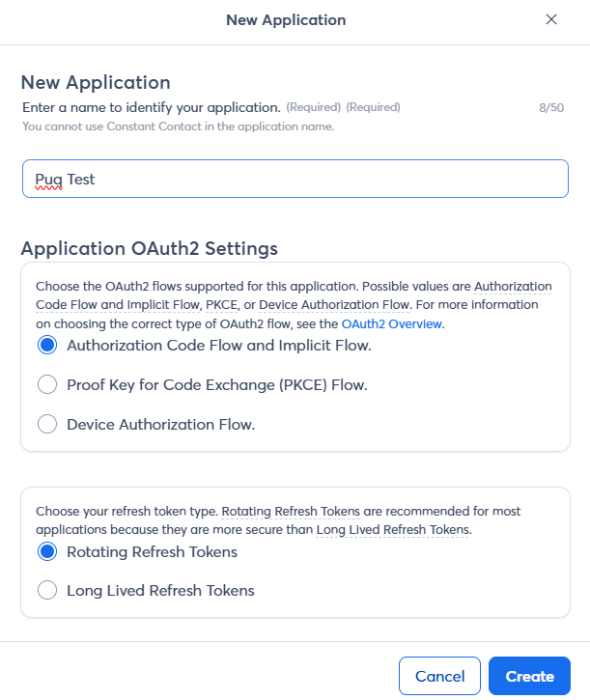Click the Create button
The height and width of the screenshot is (700, 590).
(529, 676)
